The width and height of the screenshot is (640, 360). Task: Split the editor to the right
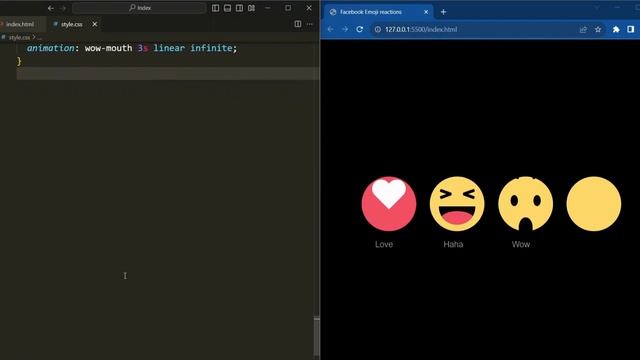[x=298, y=24]
